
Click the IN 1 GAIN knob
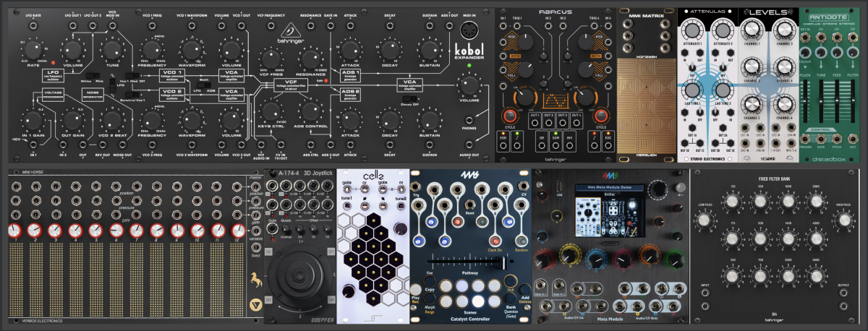coord(33,119)
